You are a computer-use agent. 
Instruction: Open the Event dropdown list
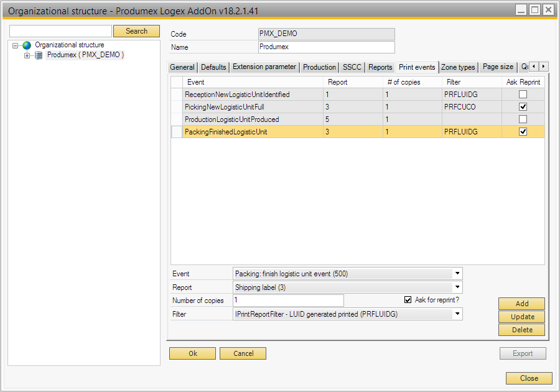[457, 273]
